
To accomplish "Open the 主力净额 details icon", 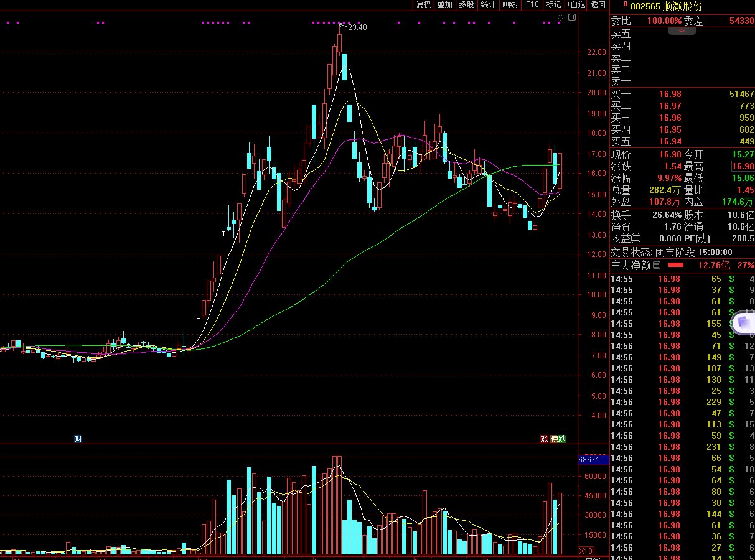I will click(656, 265).
